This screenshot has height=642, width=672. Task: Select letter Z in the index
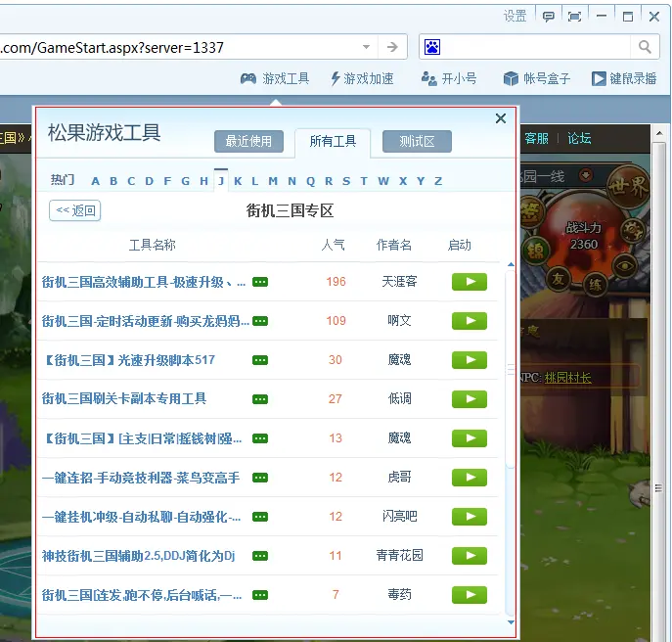pos(438,181)
